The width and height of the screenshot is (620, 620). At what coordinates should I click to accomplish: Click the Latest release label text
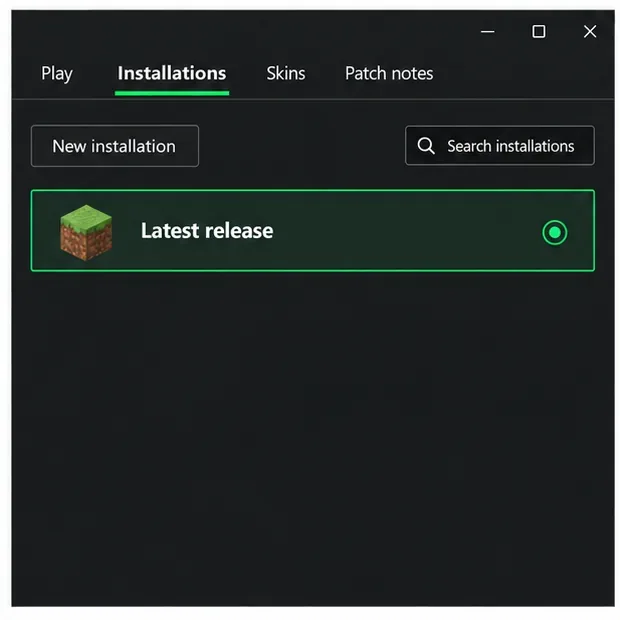pos(207,231)
